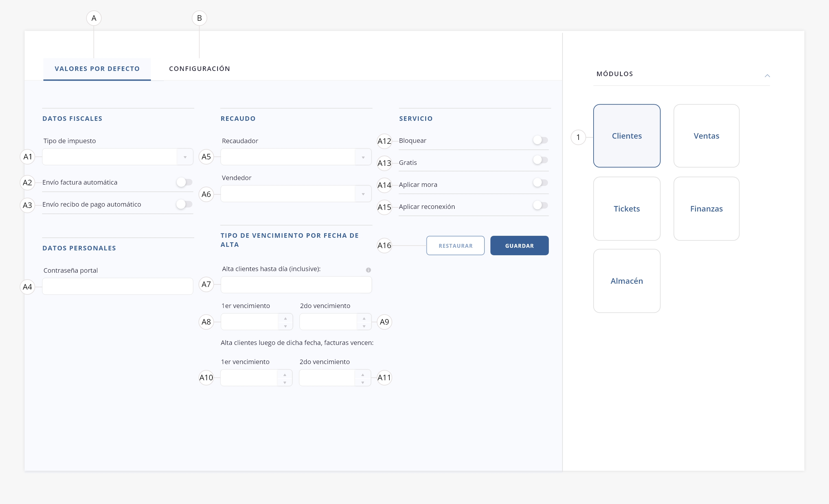Click the Restaurar button
Image resolution: width=829 pixels, height=504 pixels.
coord(455,246)
